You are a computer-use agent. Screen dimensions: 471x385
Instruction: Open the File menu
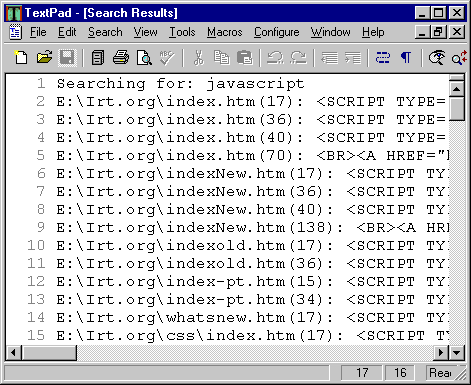pos(38,32)
